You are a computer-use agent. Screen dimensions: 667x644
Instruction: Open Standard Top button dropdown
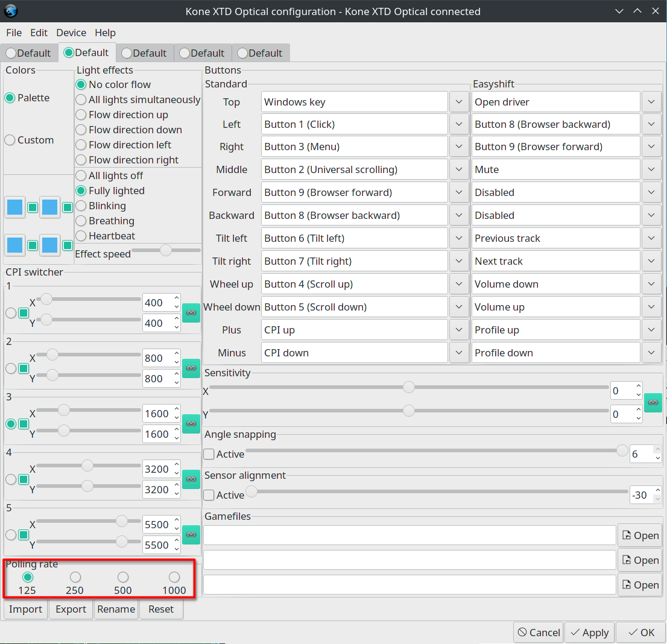[459, 102]
